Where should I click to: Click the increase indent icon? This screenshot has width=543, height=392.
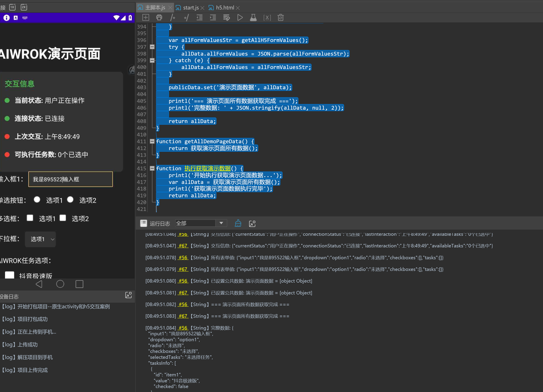pos(213,18)
